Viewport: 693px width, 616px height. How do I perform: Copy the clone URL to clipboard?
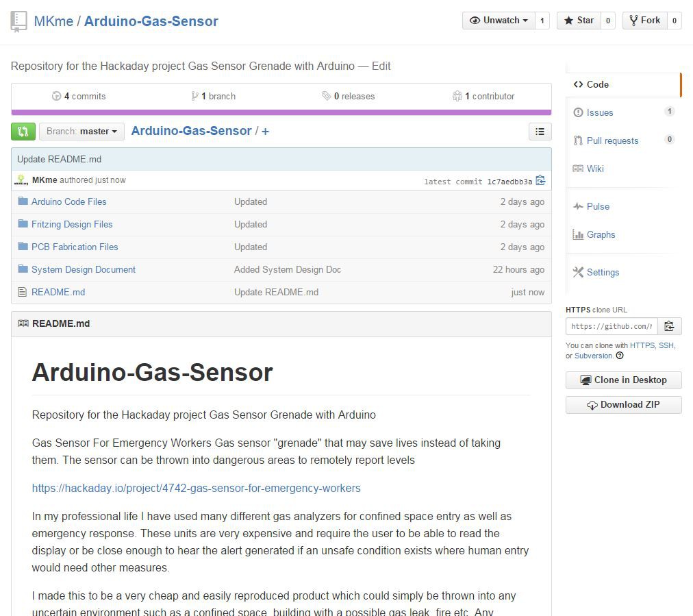(669, 326)
